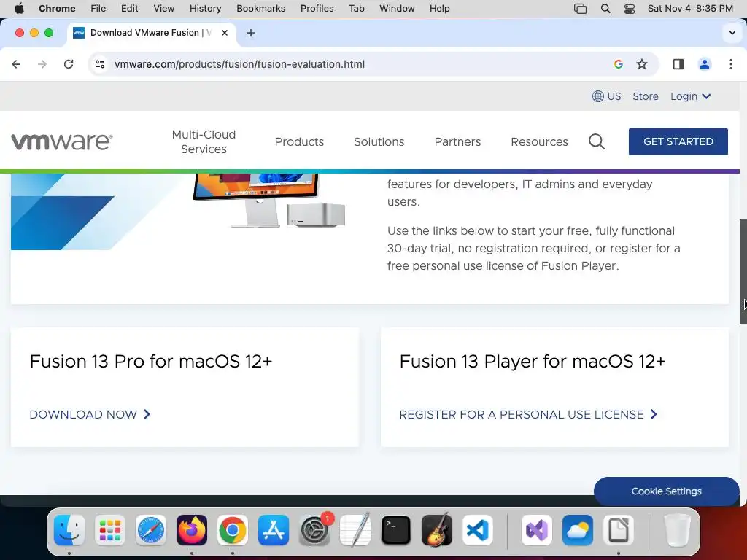The width and height of the screenshot is (747, 560).
Task: Open Multi-Cloud Services menu
Action: coord(204,141)
